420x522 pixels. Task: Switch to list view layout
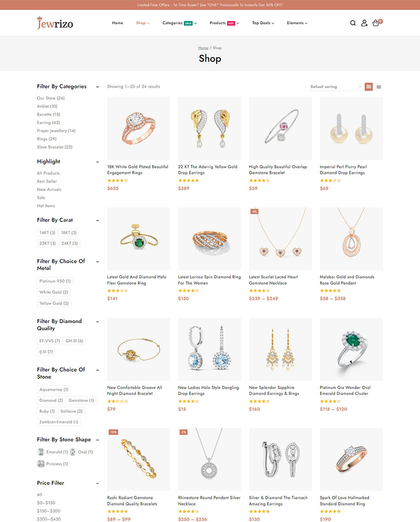click(x=379, y=87)
